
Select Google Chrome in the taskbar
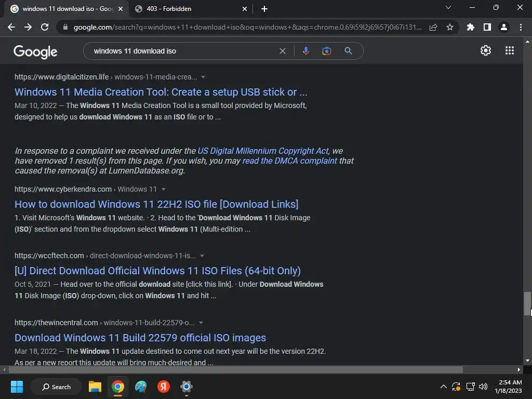[118, 387]
